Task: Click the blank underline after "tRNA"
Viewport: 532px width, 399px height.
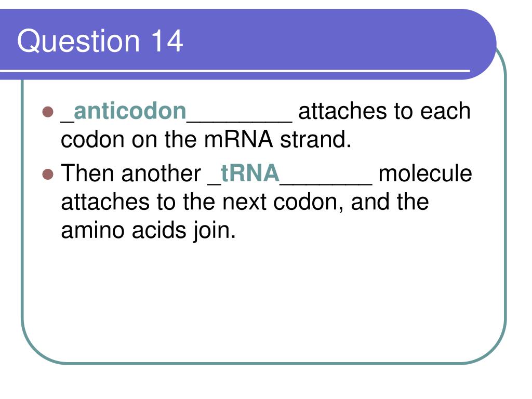Action: pos(326,183)
